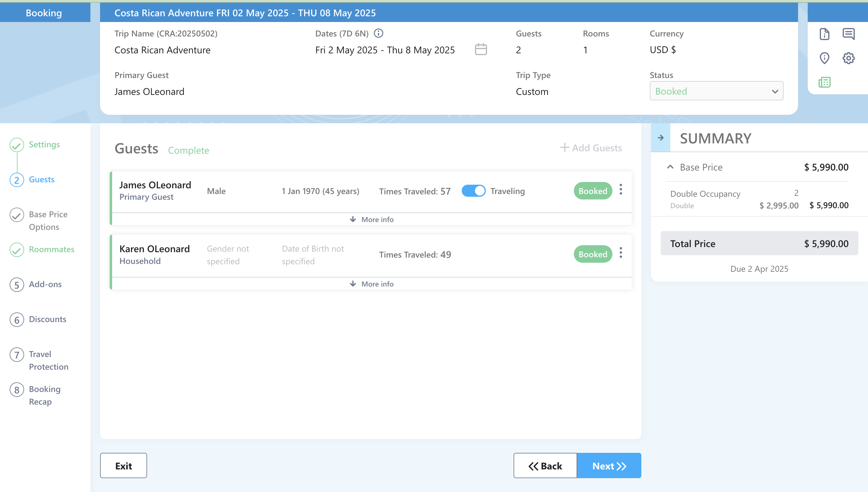The image size is (868, 492).
Task: Open three-dot menu for James OLeonard
Action: [621, 189]
